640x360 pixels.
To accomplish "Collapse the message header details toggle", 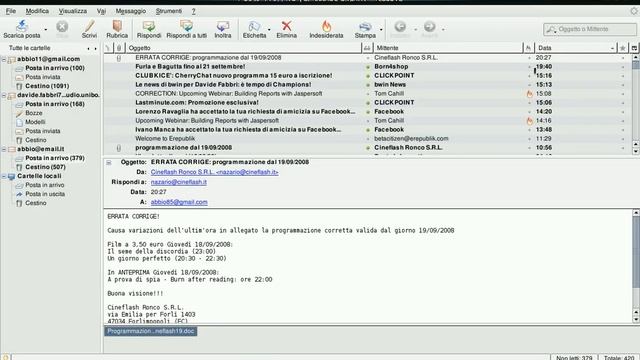I will point(109,162).
